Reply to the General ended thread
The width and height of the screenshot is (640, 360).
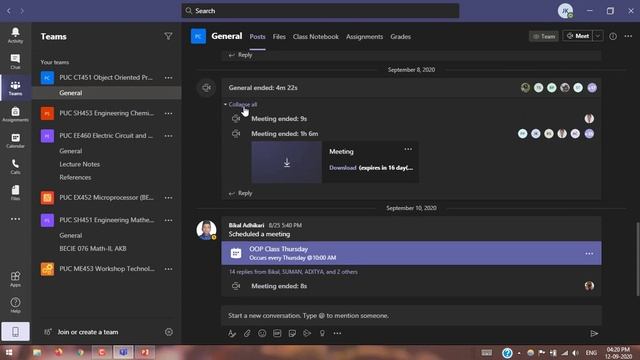(240, 193)
